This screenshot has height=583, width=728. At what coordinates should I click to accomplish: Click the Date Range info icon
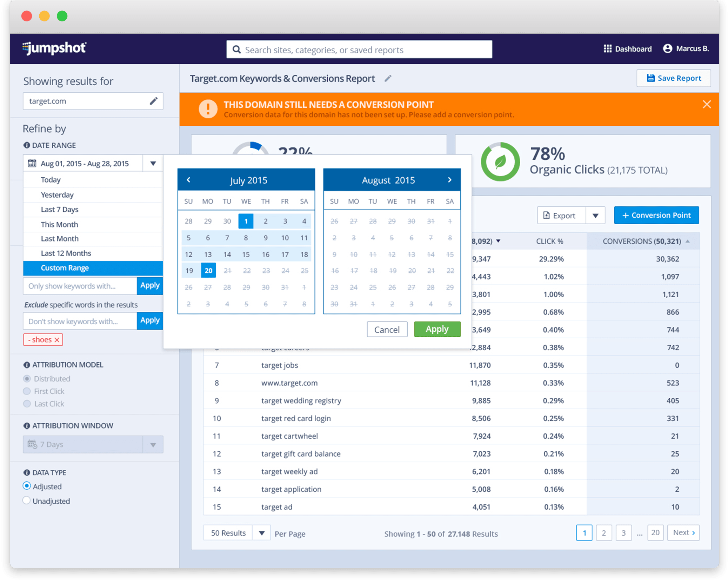27,145
